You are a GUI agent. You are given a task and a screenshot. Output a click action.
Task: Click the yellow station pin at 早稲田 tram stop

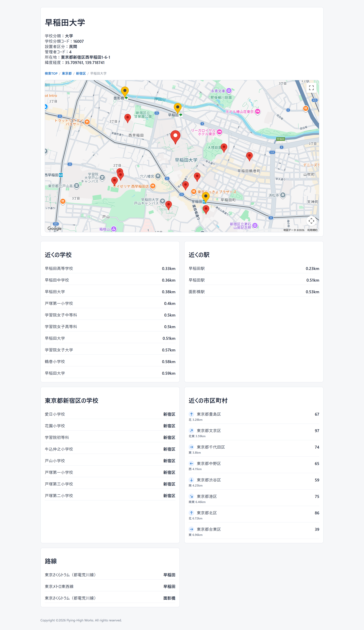coord(178,108)
